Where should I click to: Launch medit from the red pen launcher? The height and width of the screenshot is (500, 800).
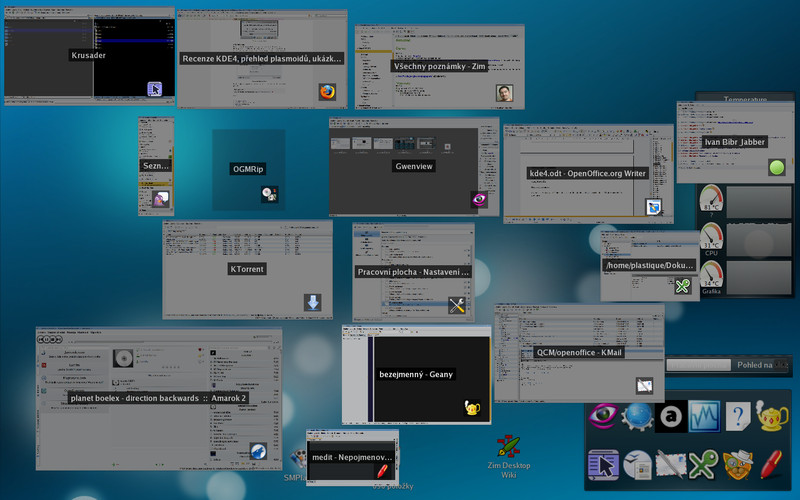(771, 464)
